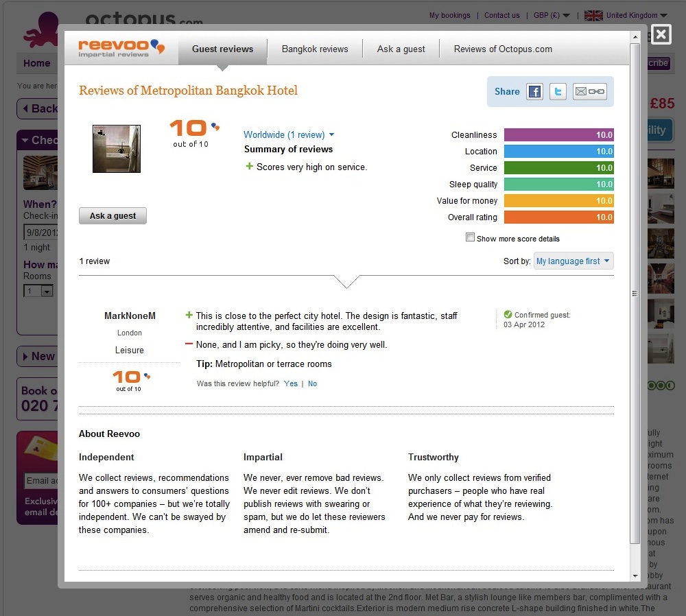The image size is (686, 616).
Task: Click the Reevoo impartial reviews logo
Action: (x=121, y=48)
